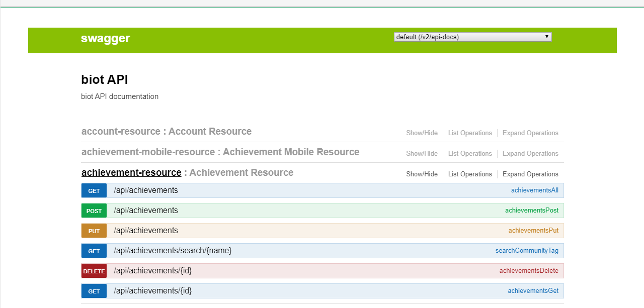Click Expand Operations for account-resource
The image size is (644, 308).
[530, 133]
